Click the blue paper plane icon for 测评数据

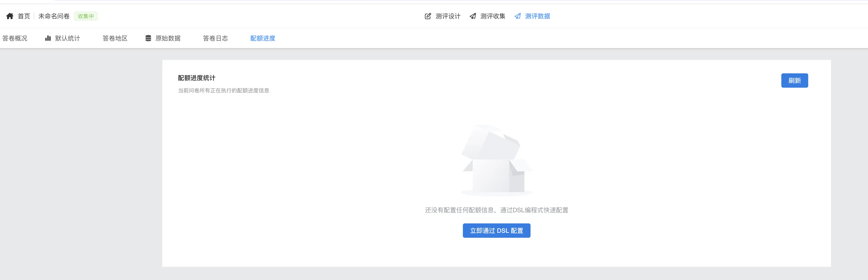(x=518, y=16)
